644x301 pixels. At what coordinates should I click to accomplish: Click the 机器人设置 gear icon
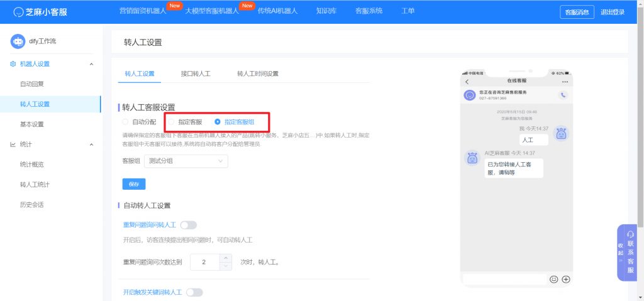13,64
